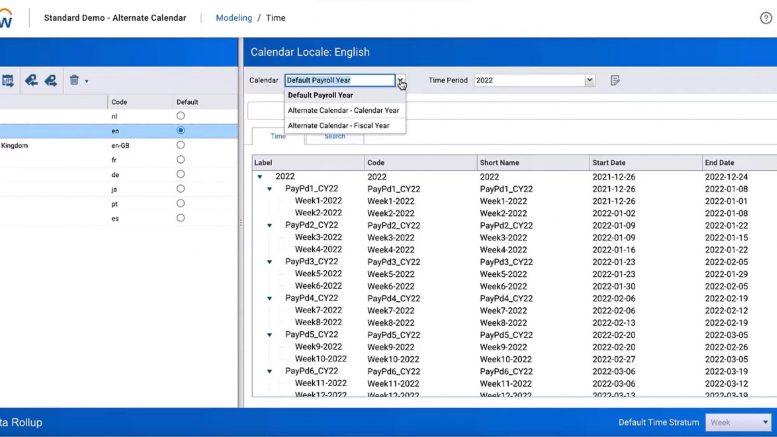777x437 pixels.
Task: Select the ja locale default radio button
Action: [180, 189]
